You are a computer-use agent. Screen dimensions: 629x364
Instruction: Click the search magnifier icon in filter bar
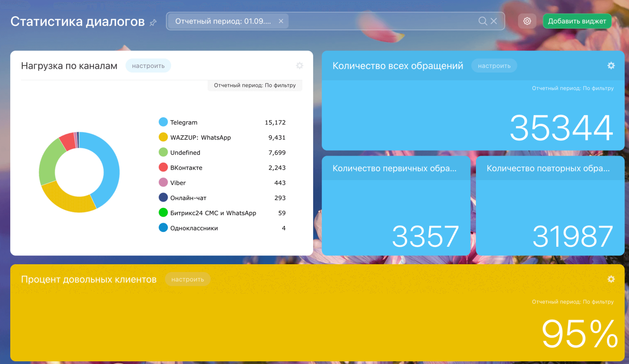482,21
